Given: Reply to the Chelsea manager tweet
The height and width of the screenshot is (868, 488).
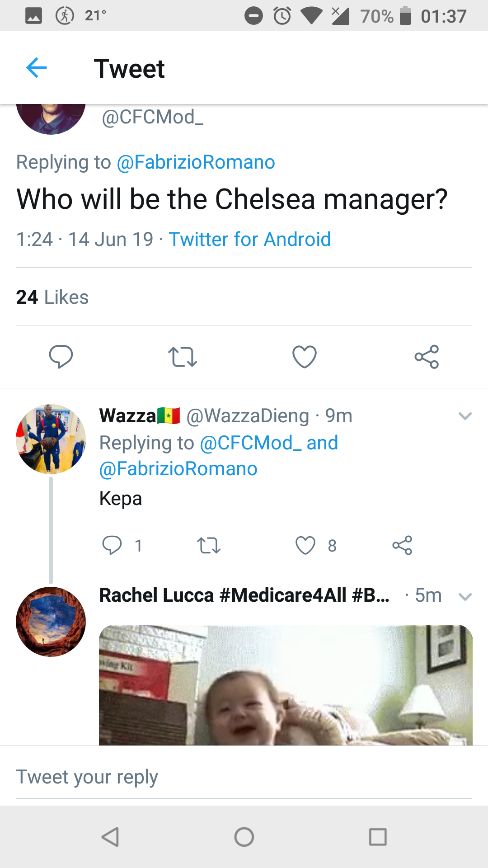Looking at the screenshot, I should click(x=61, y=357).
